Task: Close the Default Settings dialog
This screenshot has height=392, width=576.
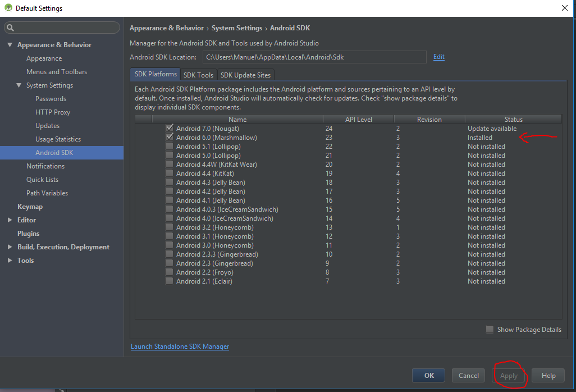Action: (x=565, y=8)
